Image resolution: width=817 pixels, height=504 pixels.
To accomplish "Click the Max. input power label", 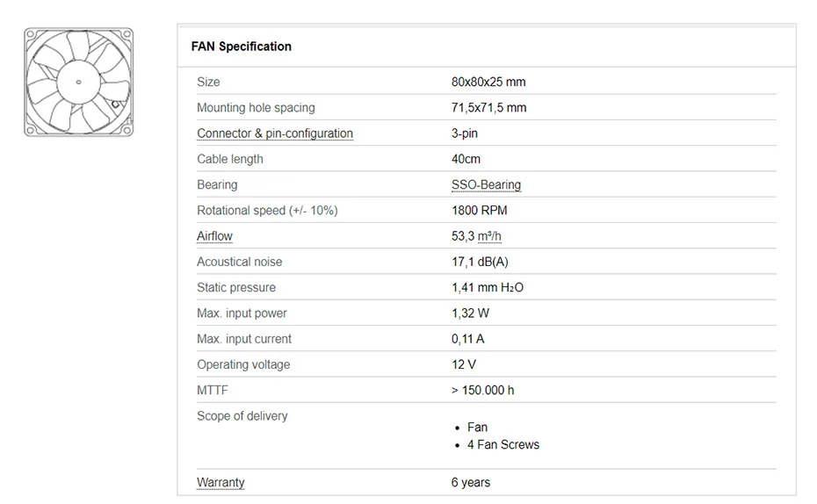I will 242,313.
